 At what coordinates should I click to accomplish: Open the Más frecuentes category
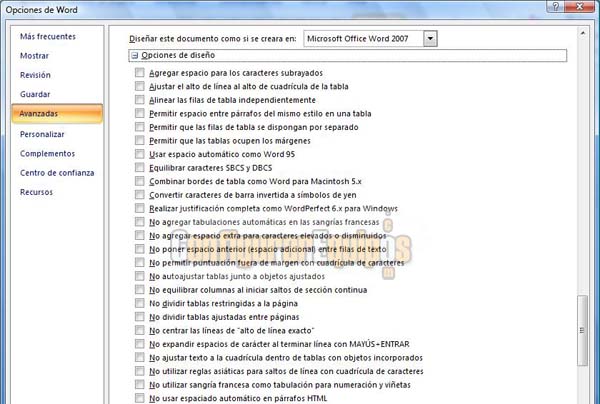tap(48, 37)
